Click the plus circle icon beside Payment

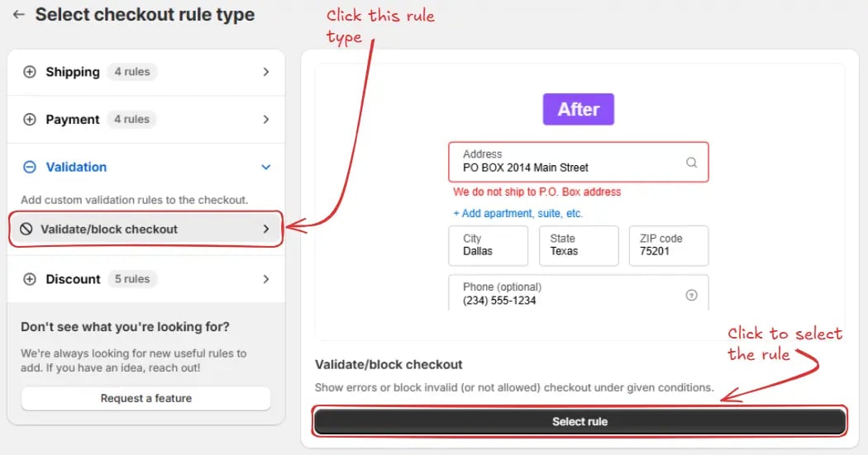pos(29,120)
